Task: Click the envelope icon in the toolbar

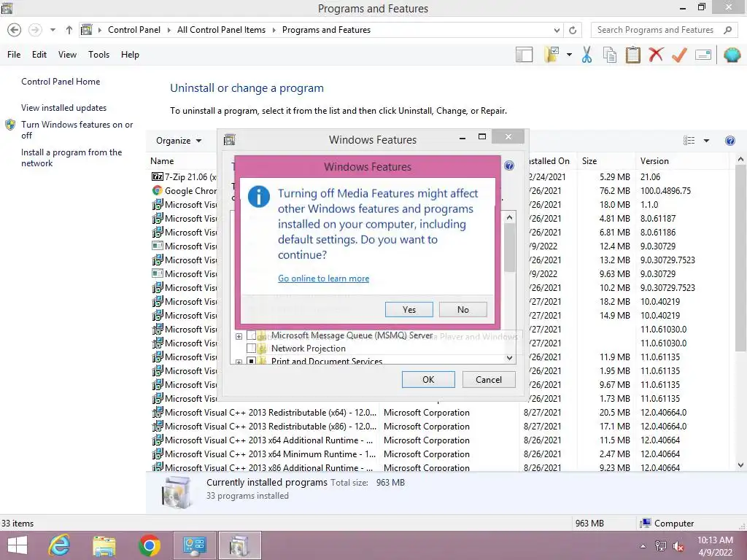Action: 703,55
